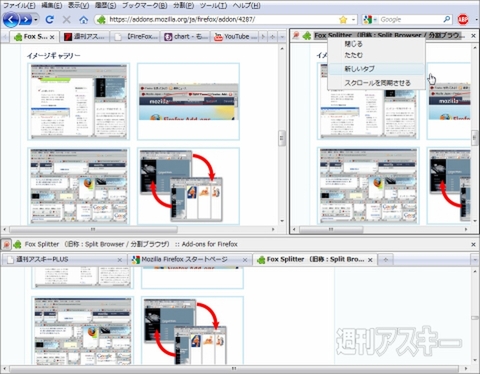
Task: Click bottom pane horizontal scrollbar thumb
Action: pyautogui.click(x=234, y=369)
